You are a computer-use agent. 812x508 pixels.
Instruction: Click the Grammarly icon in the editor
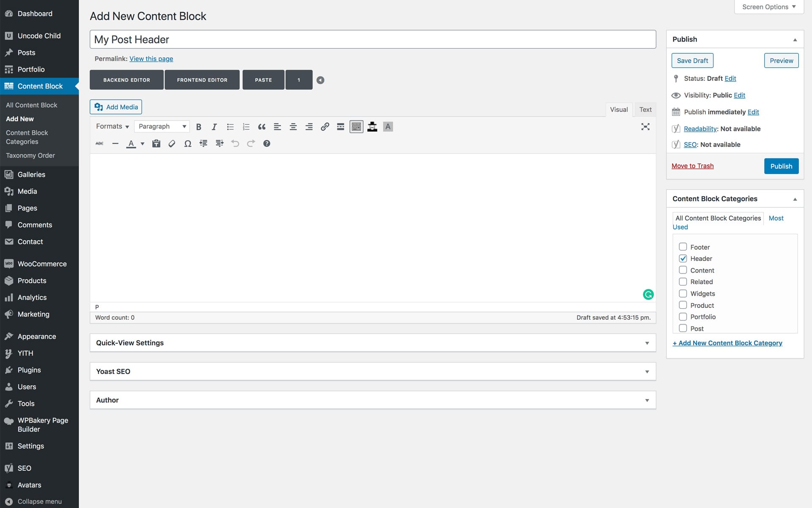tap(648, 294)
